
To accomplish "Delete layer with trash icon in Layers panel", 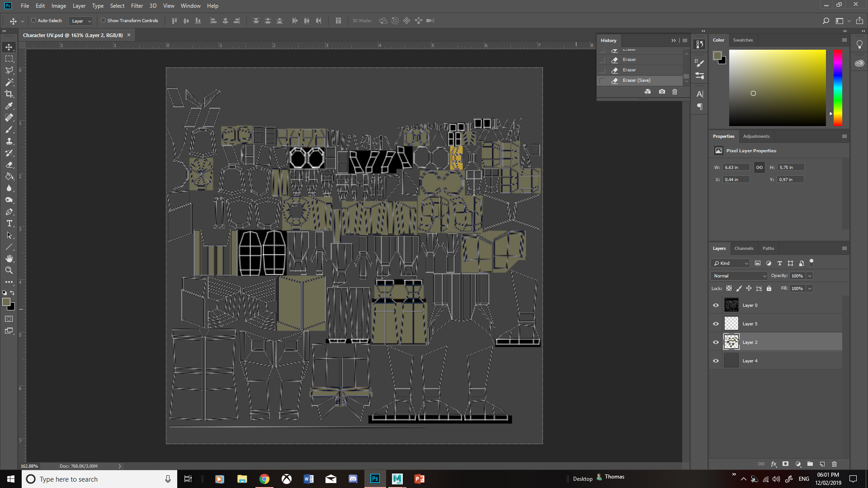I will [x=835, y=464].
